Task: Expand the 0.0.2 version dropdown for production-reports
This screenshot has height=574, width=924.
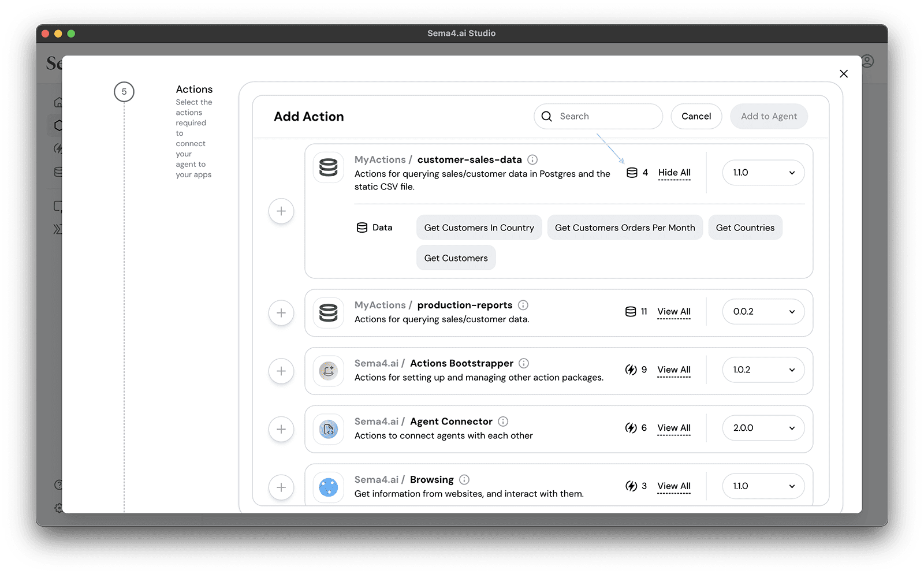Action: pyautogui.click(x=763, y=311)
